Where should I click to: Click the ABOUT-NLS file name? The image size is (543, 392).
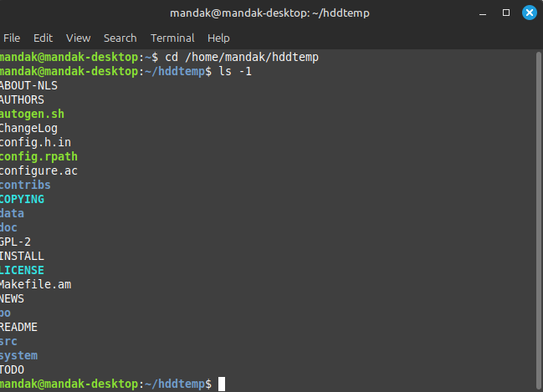[28, 85]
